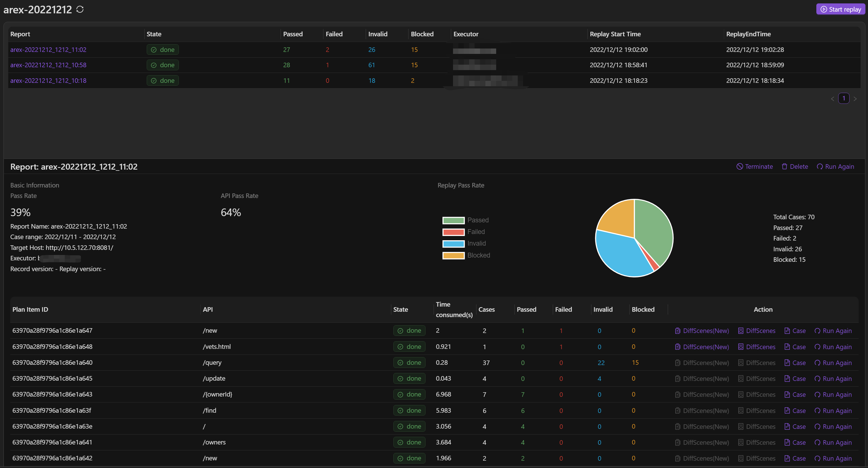Open Case for /new row ending 1a642
Image resolution: width=868 pixels, height=468 pixels.
point(795,458)
